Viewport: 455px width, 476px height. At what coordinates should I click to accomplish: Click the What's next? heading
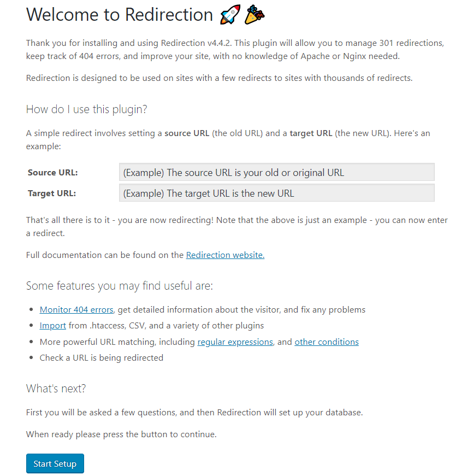pos(56,389)
